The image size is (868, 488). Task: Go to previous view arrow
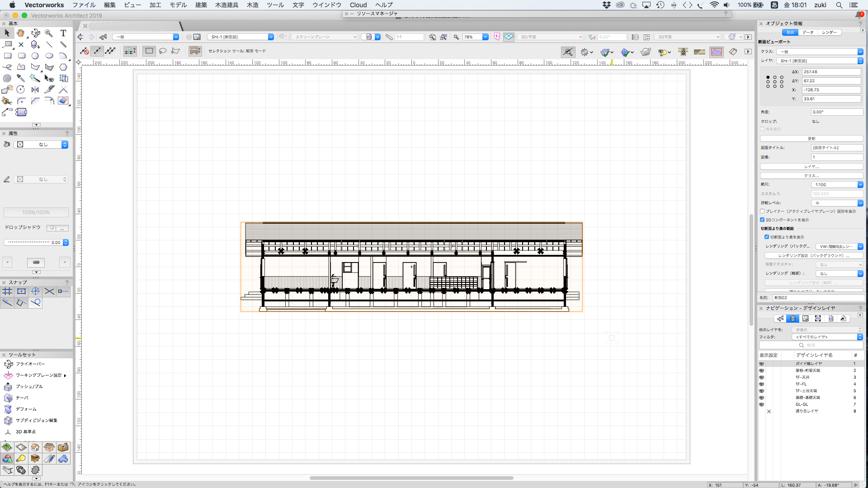80,37
